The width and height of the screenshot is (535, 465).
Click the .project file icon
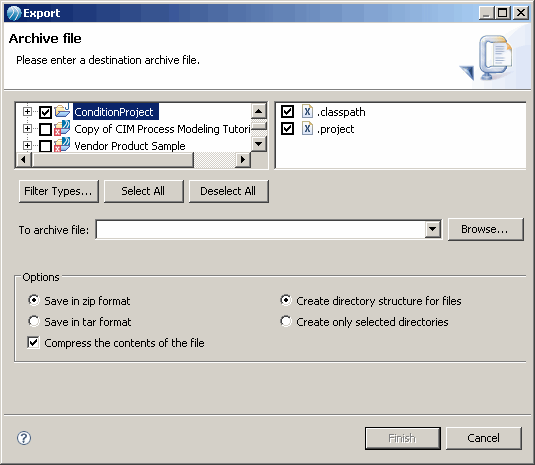[307, 129]
